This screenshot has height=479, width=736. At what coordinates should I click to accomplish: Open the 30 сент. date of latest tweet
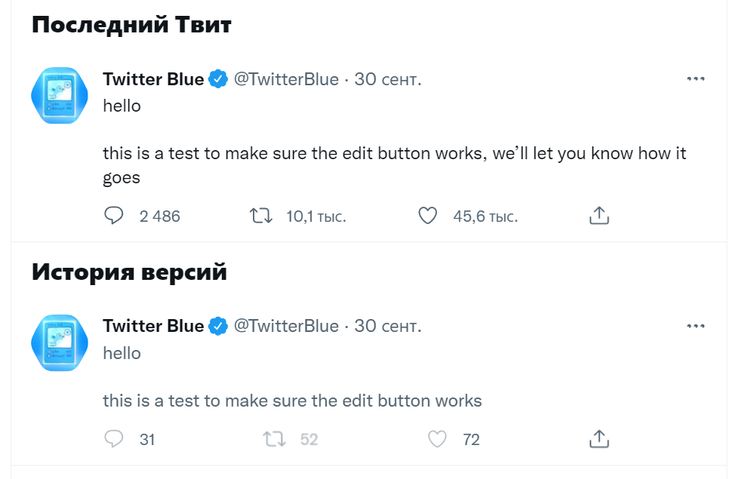(388, 79)
